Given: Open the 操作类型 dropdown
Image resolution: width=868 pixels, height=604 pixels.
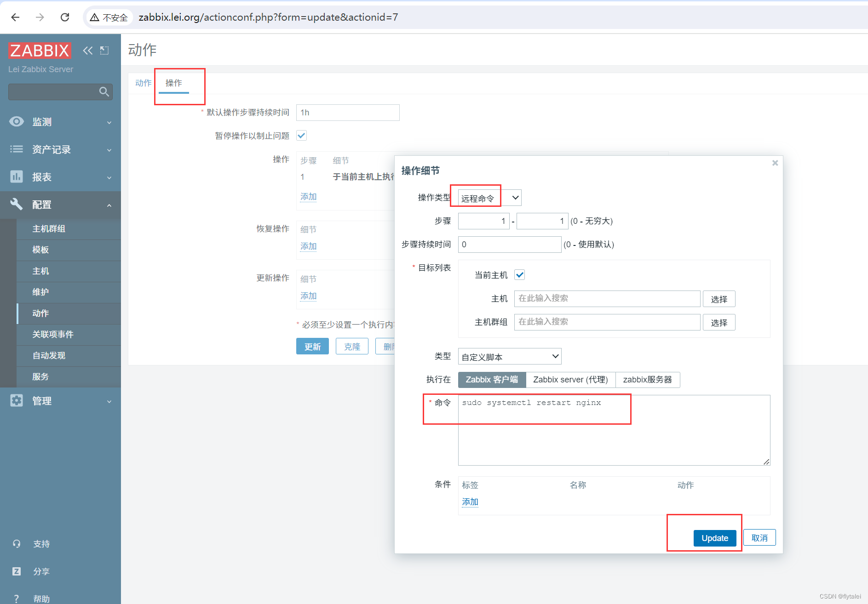Looking at the screenshot, I should click(x=489, y=198).
